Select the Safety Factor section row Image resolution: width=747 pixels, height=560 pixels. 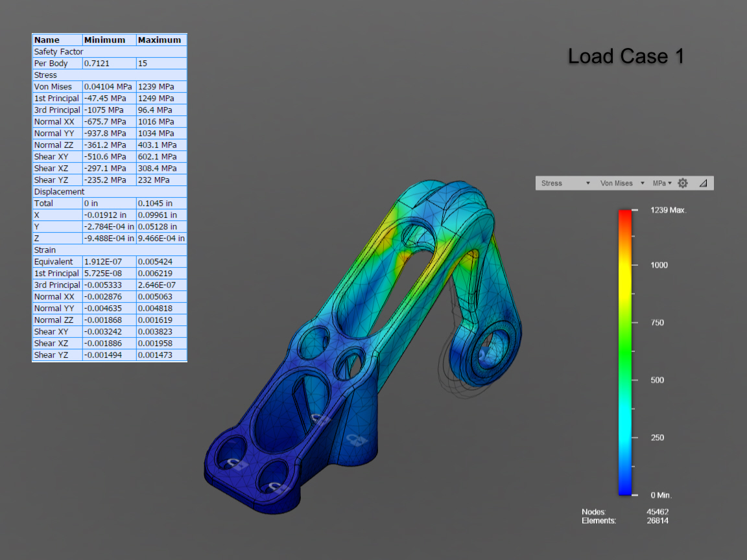(x=110, y=51)
